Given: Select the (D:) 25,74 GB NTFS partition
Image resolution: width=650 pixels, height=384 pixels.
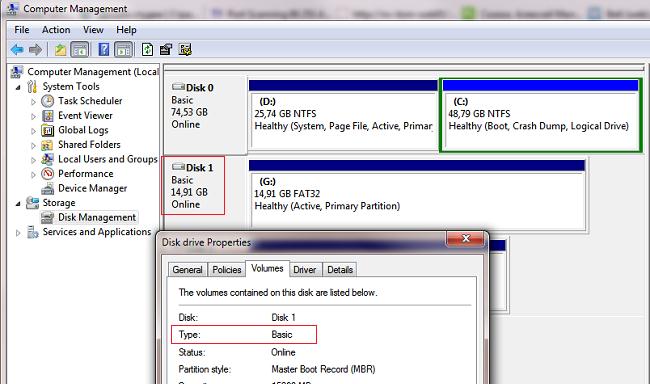Looking at the screenshot, I should (x=343, y=114).
